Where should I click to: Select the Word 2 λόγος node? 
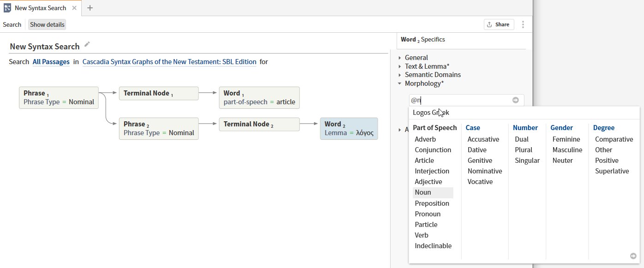click(x=349, y=129)
